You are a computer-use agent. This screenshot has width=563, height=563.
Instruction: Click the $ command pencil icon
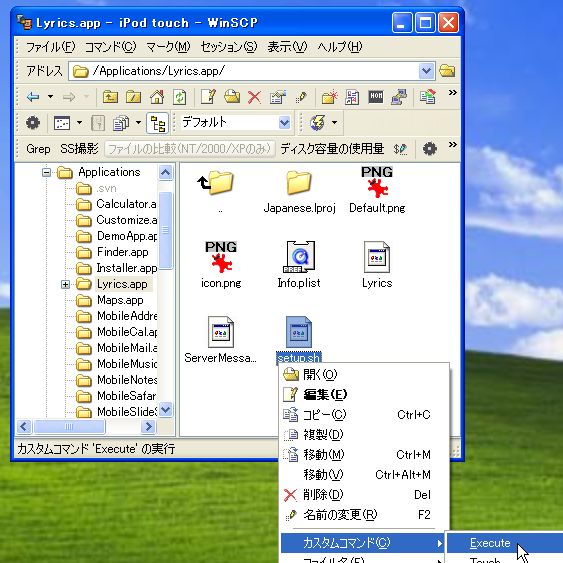(400, 149)
